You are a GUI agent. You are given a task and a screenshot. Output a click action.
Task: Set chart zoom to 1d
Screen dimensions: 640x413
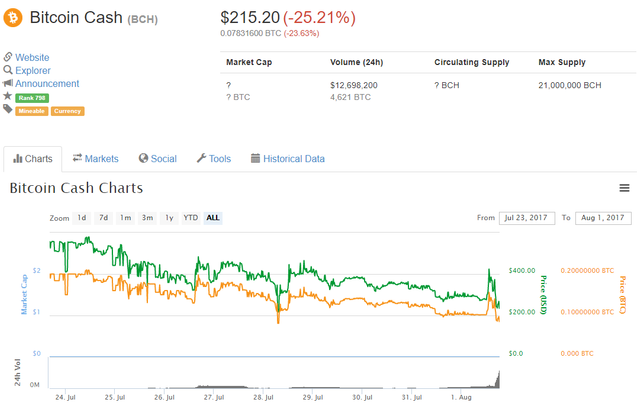(82, 218)
